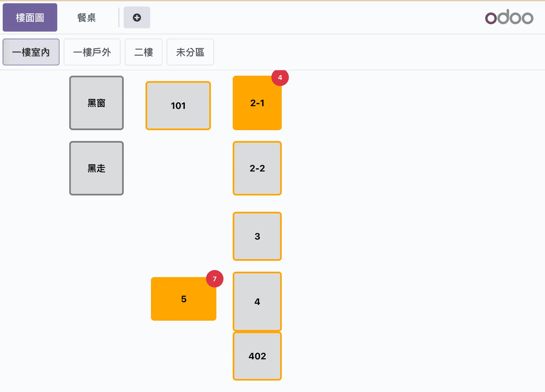Click the Odoo logo

point(509,17)
